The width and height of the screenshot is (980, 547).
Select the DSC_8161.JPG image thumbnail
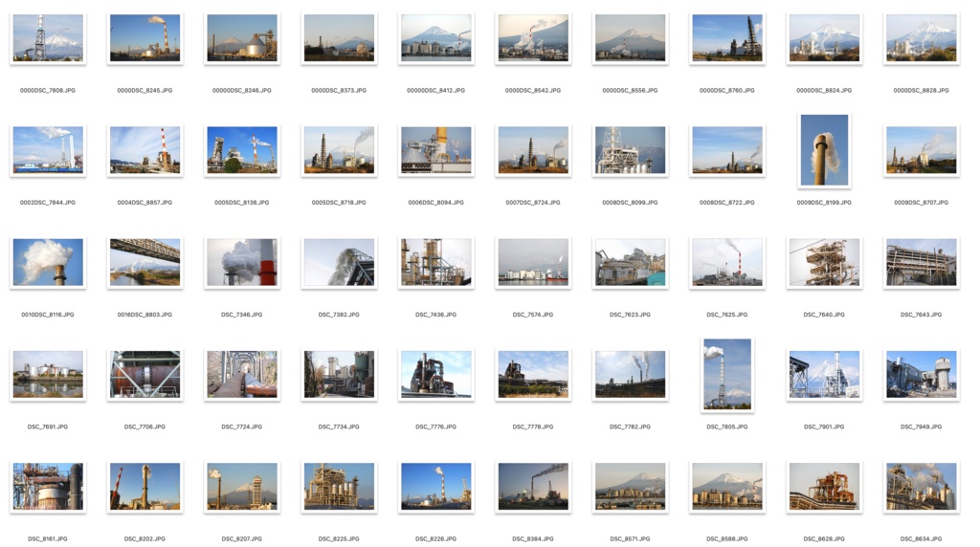(x=48, y=487)
